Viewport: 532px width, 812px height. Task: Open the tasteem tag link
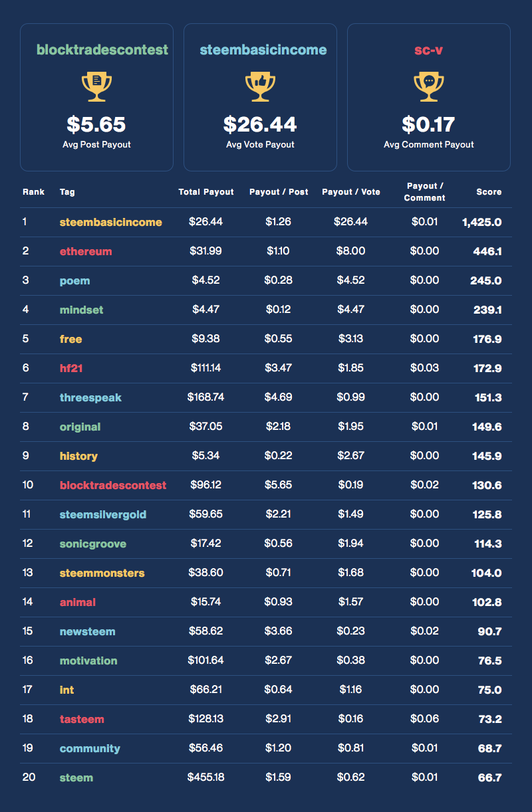[82, 719]
